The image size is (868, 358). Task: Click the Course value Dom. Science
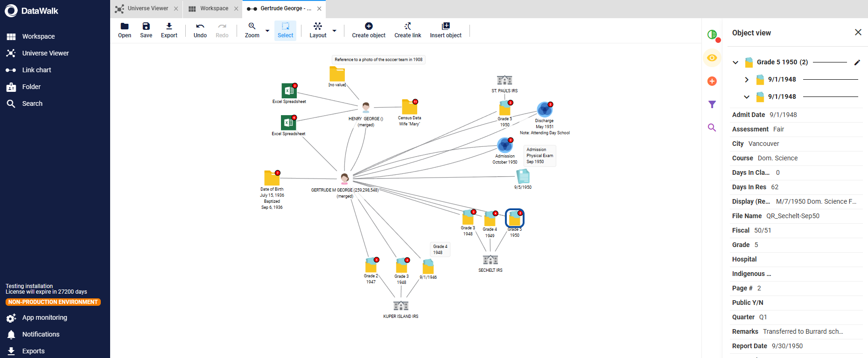[777, 158]
